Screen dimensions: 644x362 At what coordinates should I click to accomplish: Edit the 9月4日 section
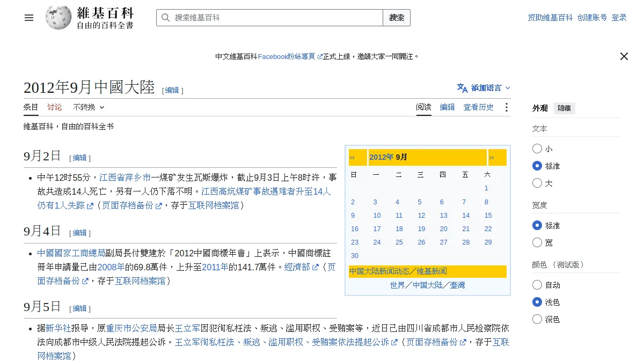coord(80,233)
